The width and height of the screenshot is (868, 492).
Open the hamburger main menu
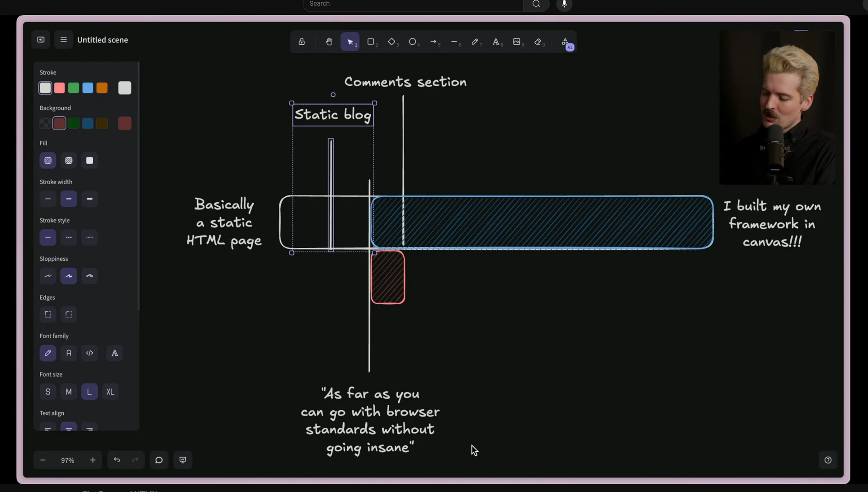(x=64, y=40)
